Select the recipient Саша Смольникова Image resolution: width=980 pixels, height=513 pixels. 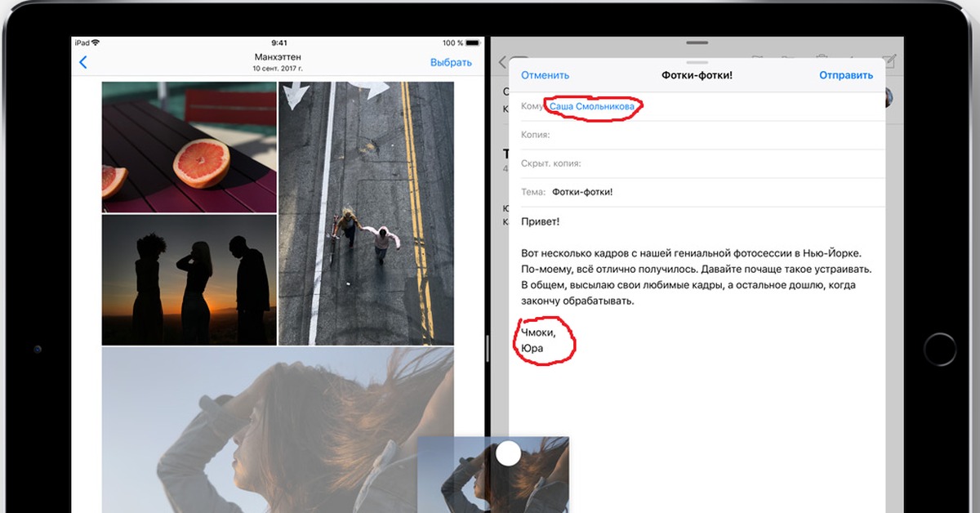tap(591, 107)
